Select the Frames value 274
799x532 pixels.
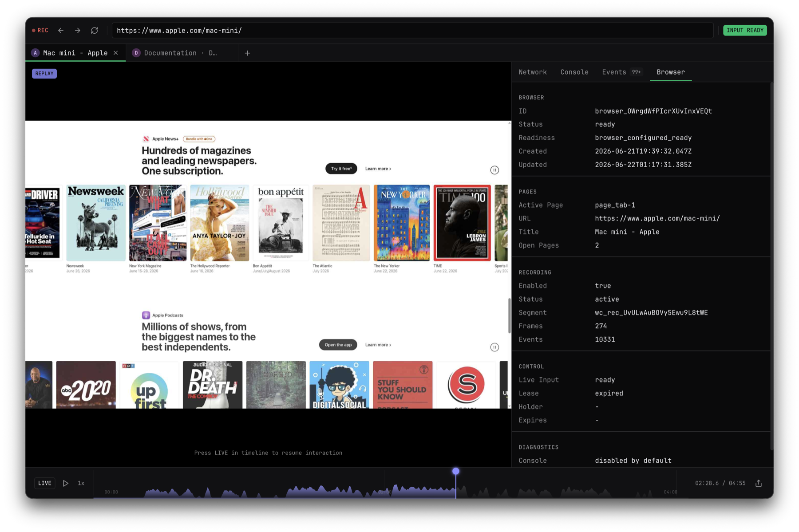coord(601,326)
